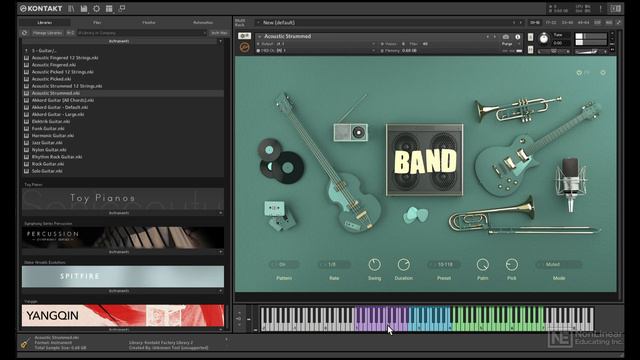Select rack page 49-64

583,22
